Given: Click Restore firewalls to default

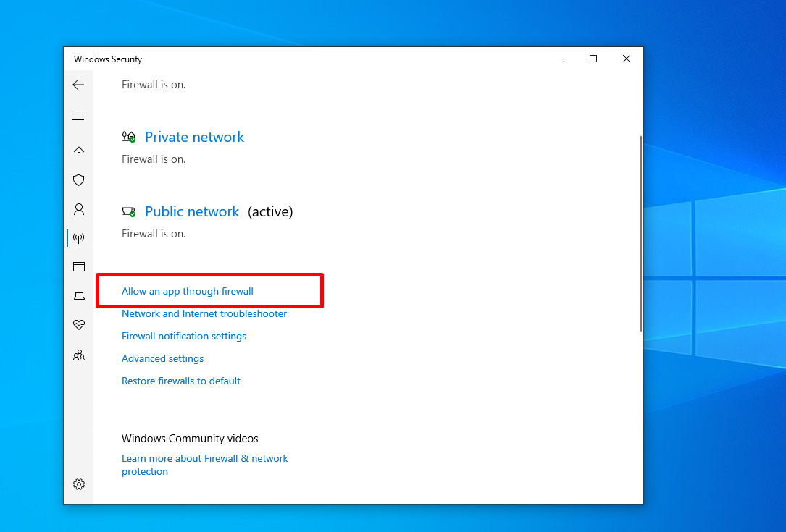Looking at the screenshot, I should click(181, 381).
